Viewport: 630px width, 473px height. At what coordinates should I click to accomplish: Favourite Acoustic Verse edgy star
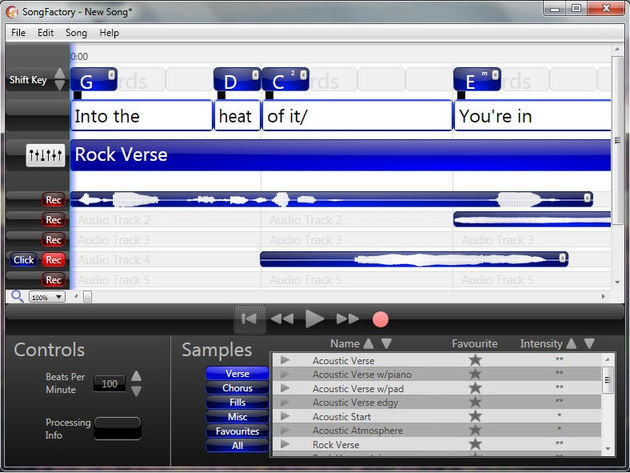pyautogui.click(x=475, y=402)
